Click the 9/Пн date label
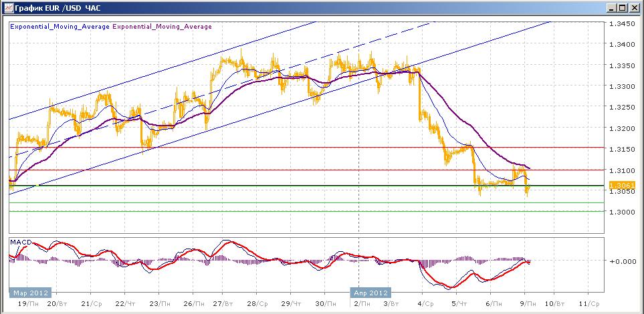Viewport: 644px width, 314px height. click(x=527, y=304)
